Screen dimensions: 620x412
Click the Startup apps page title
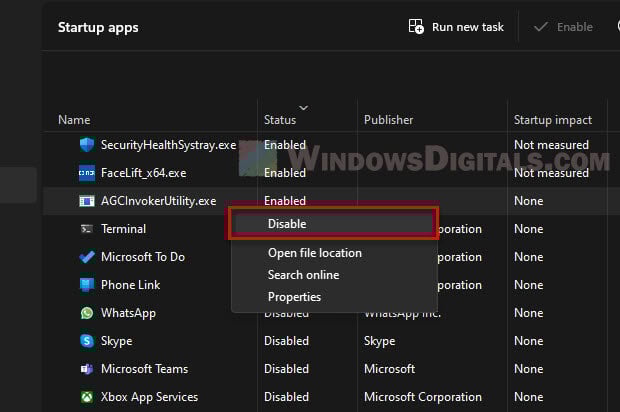tap(98, 28)
